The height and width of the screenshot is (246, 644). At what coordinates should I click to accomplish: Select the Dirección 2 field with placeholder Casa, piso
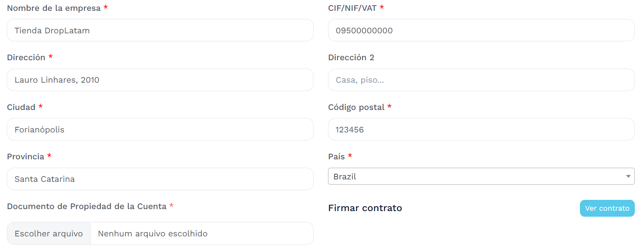tap(481, 80)
